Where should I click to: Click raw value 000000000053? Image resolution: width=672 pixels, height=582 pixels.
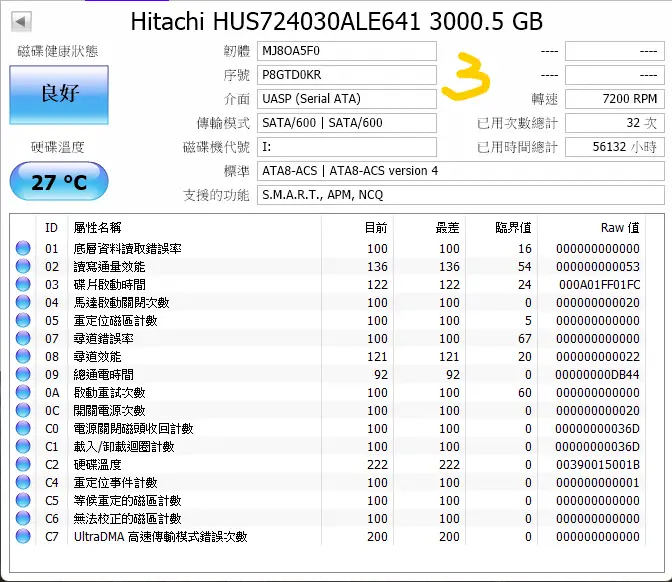[598, 267]
